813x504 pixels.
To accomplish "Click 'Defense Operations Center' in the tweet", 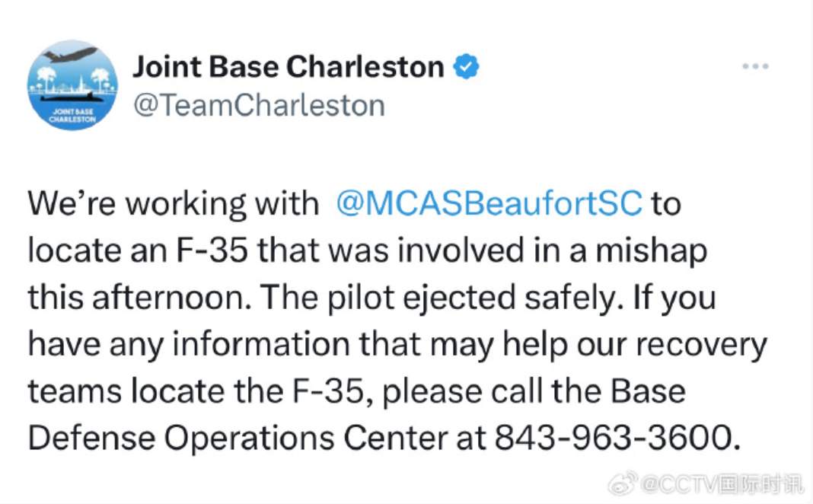I will (238, 439).
